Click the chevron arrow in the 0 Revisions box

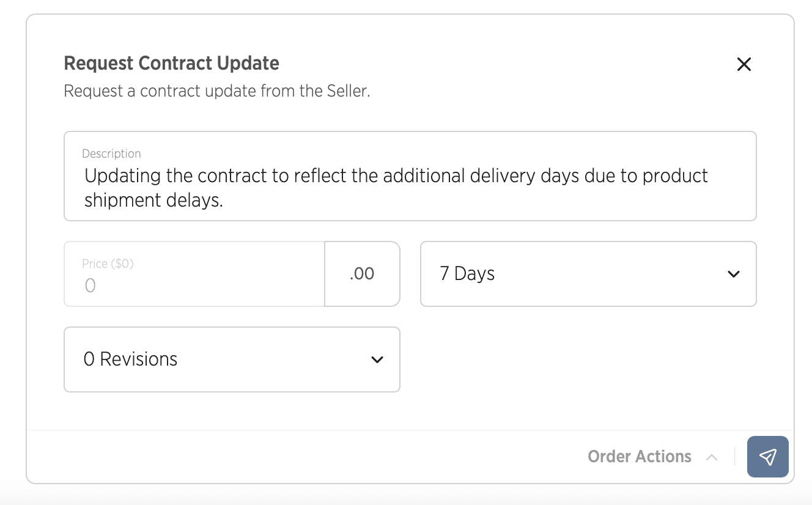(x=377, y=359)
